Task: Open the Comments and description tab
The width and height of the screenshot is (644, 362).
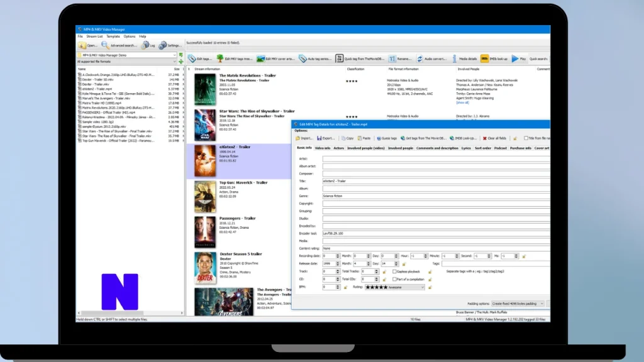Action: pyautogui.click(x=437, y=148)
